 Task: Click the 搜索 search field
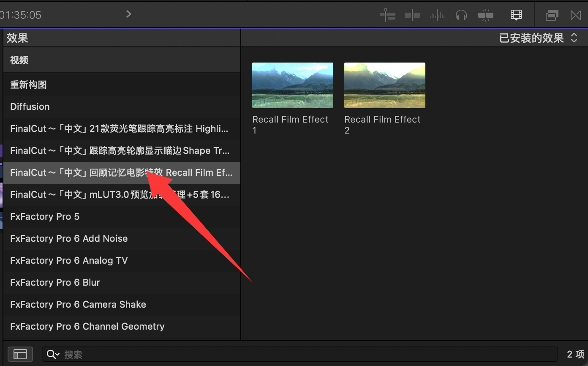pyautogui.click(x=296, y=354)
